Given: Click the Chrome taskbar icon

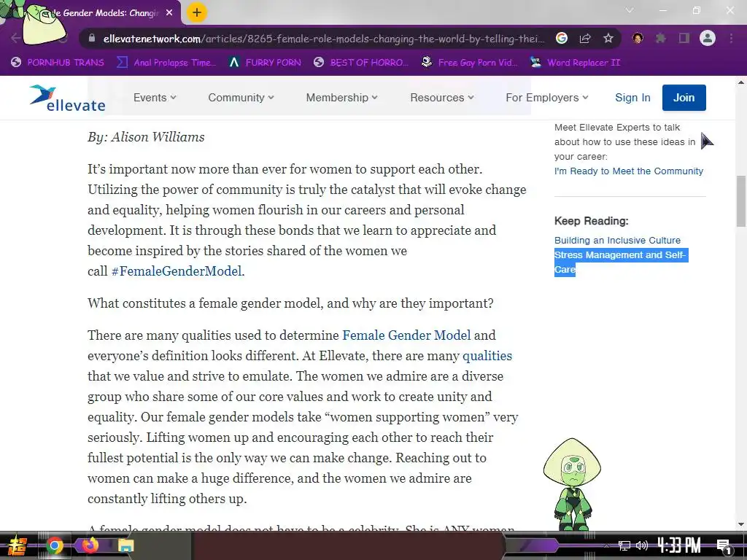Looking at the screenshot, I should click(54, 545).
